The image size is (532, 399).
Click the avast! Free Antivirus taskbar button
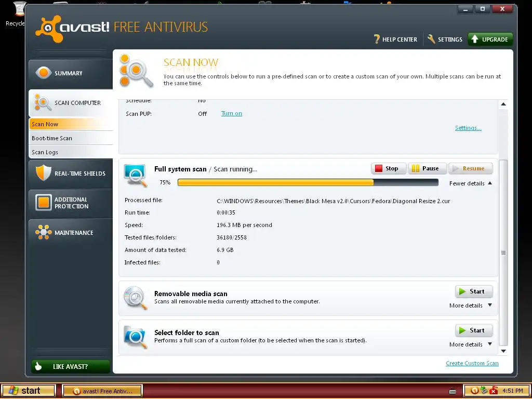click(102, 391)
